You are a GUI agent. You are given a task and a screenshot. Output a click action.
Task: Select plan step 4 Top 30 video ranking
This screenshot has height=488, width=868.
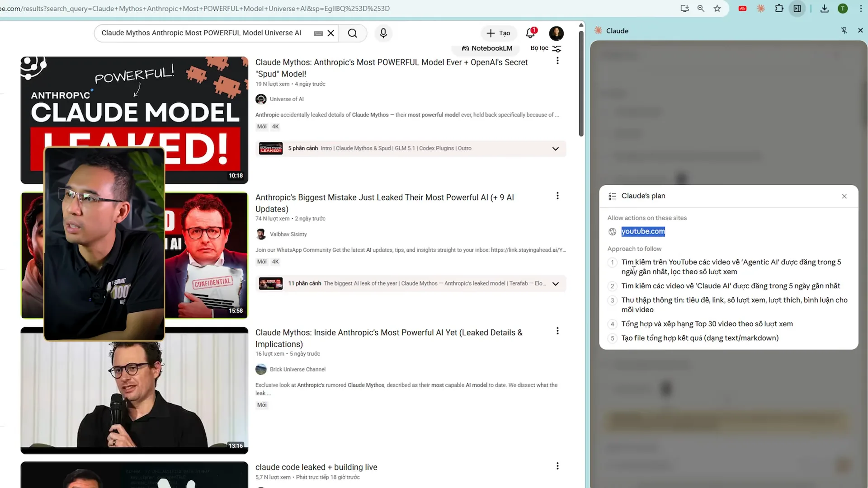[x=707, y=324]
